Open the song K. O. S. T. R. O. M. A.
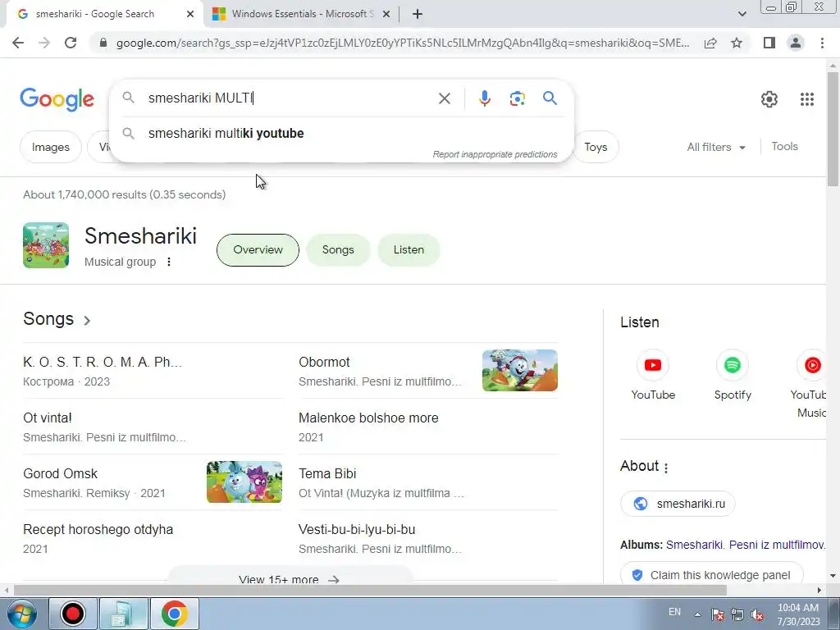The image size is (840, 630). pyautogui.click(x=103, y=362)
